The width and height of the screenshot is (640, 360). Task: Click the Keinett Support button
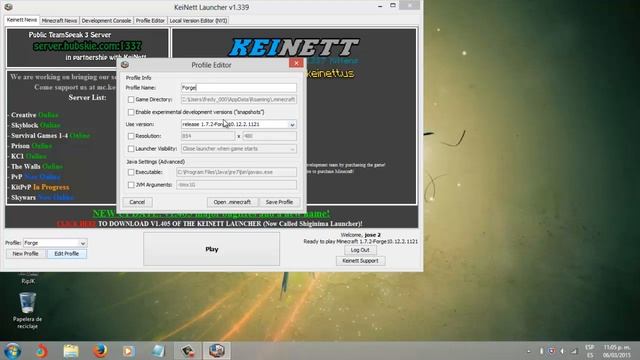(360, 260)
